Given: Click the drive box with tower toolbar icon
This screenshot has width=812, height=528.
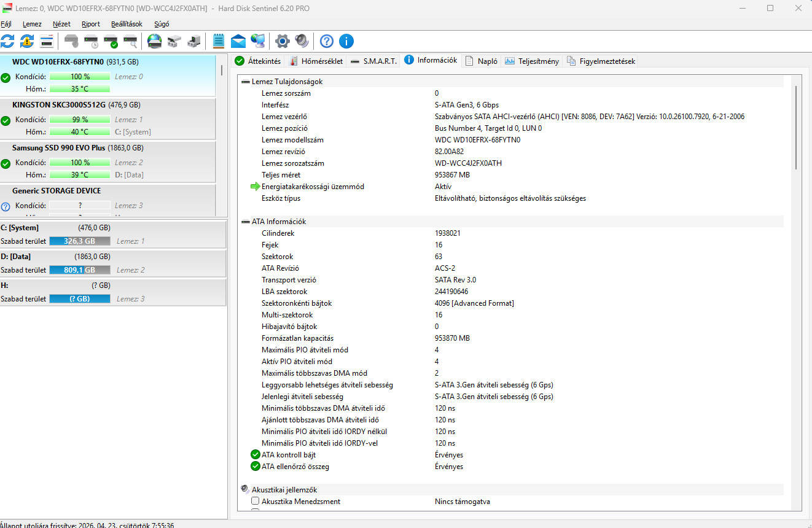Looking at the screenshot, I should pos(193,41).
